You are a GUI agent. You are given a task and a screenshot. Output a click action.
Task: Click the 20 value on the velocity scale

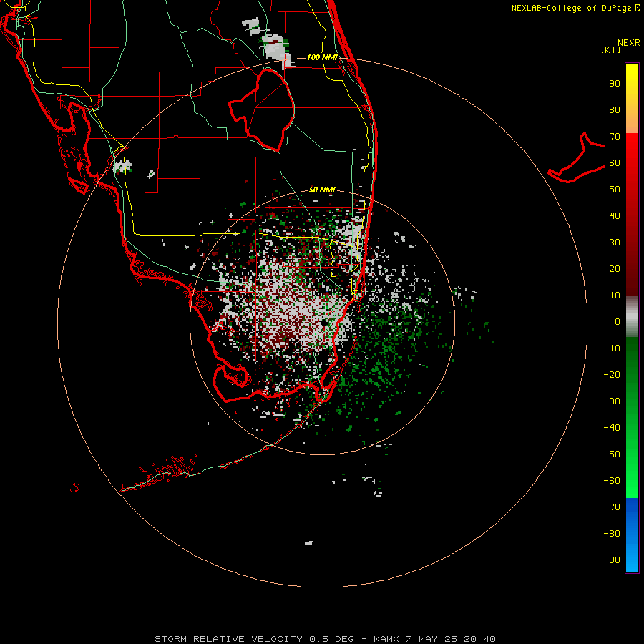tap(615, 269)
